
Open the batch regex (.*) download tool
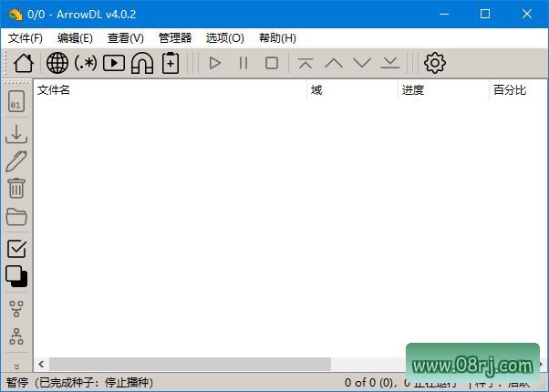[86, 63]
